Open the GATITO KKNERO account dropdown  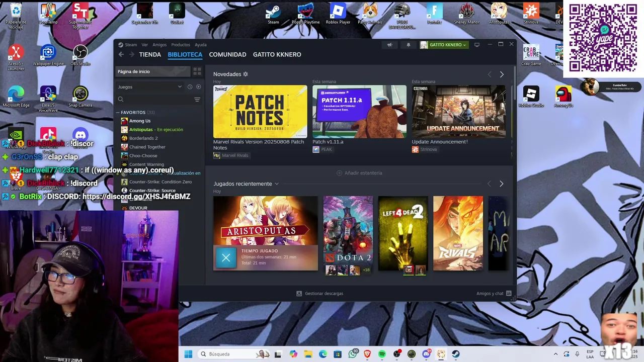pos(443,45)
